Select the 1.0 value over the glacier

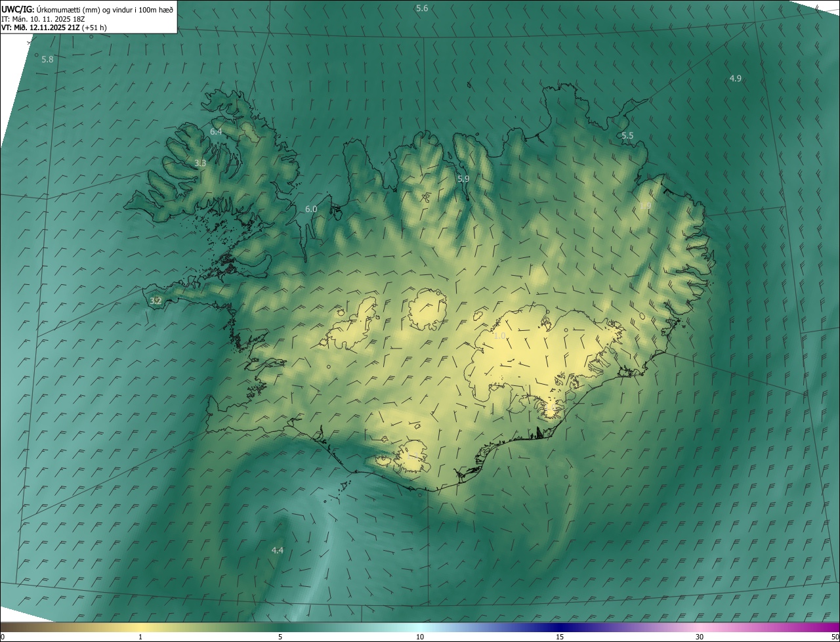[499, 335]
